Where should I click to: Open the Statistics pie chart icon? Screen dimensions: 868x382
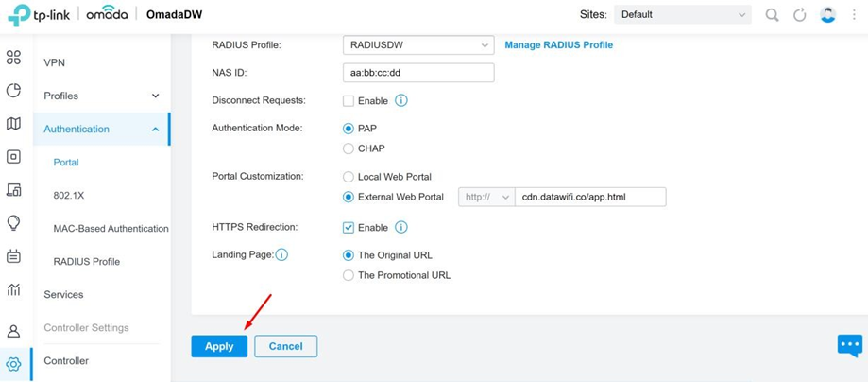(x=13, y=91)
